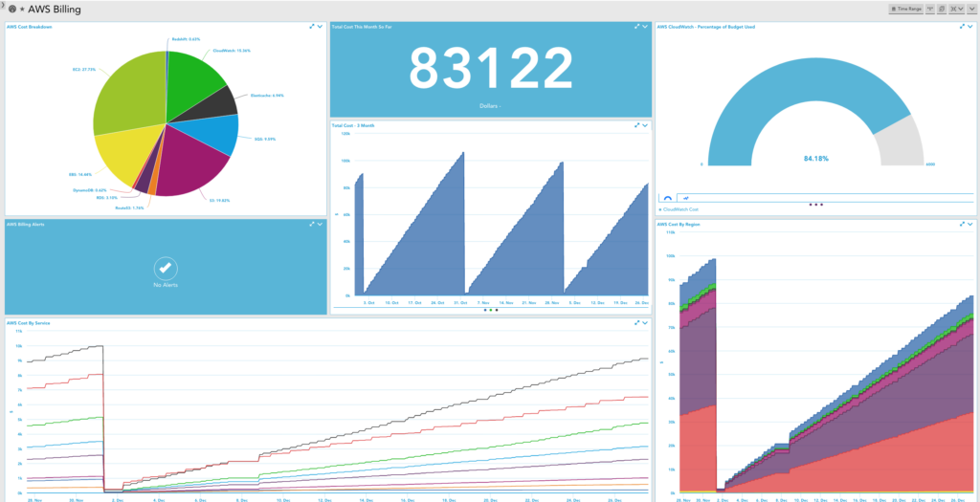Maximize the AWS Billing Alerts widget
This screenshot has height=502, width=980.
click(x=311, y=225)
